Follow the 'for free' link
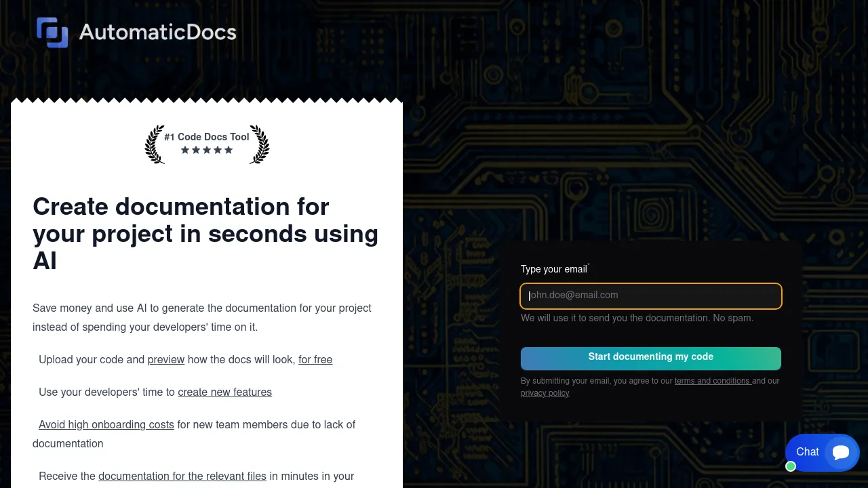The width and height of the screenshot is (868, 488). (x=315, y=359)
